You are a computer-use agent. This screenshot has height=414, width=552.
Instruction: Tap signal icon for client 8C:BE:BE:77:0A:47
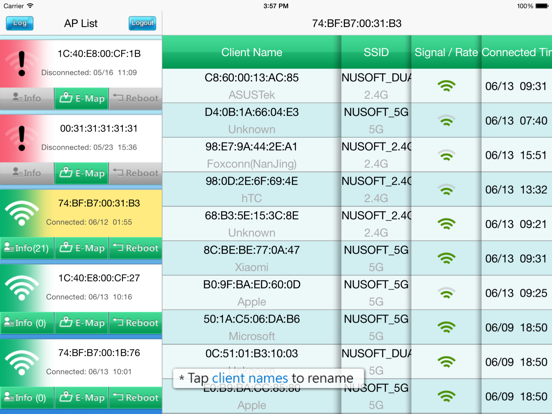coord(446,258)
